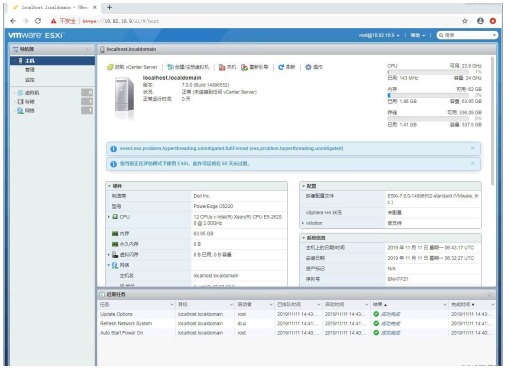510x369 pixels.
Task: Click green success icon for Update Options
Action: click(376, 314)
